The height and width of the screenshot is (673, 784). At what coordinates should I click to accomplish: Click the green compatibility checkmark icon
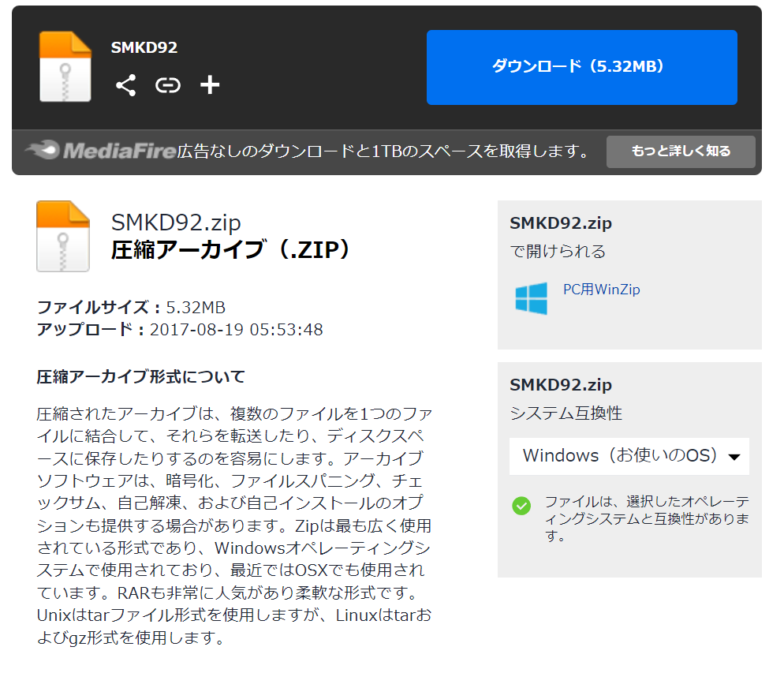[x=521, y=506]
